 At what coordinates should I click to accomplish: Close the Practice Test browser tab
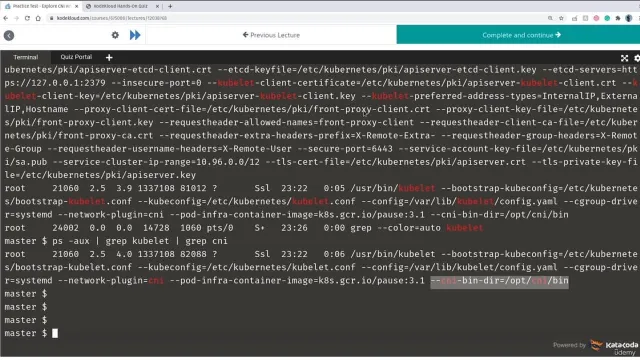(x=76, y=7)
